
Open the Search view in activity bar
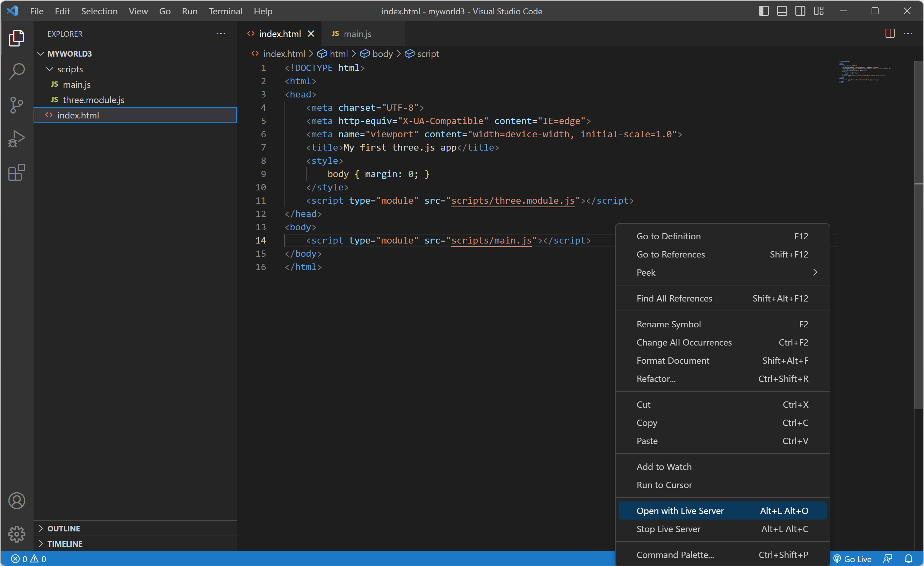pyautogui.click(x=16, y=71)
